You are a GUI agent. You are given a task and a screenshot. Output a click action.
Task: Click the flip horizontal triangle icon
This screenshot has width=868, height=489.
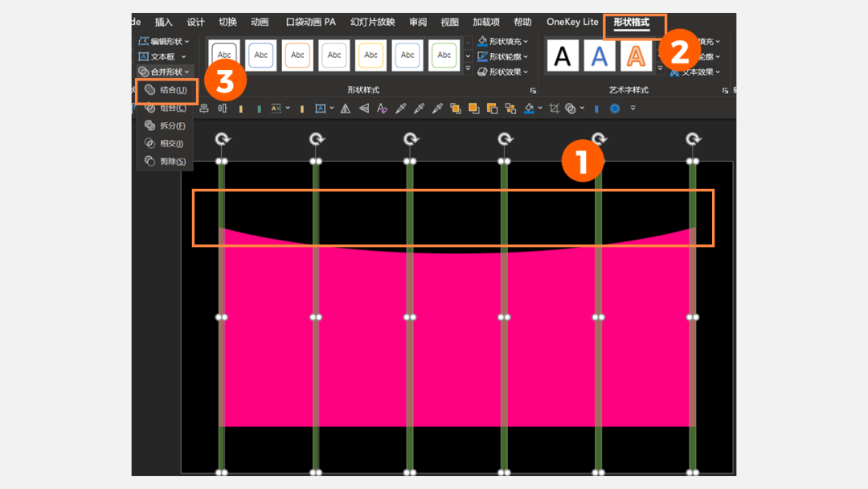pos(346,109)
